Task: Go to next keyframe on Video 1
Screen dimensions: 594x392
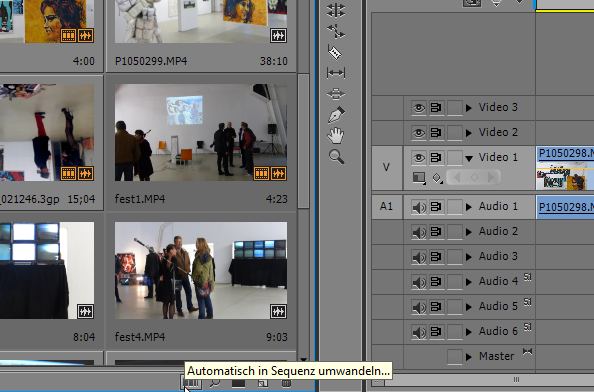Action: pyautogui.click(x=492, y=177)
